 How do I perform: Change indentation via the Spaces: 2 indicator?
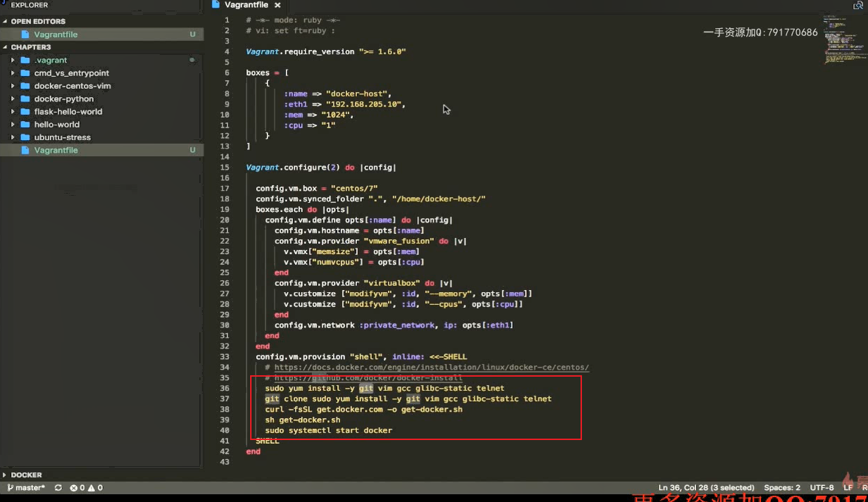tap(782, 487)
